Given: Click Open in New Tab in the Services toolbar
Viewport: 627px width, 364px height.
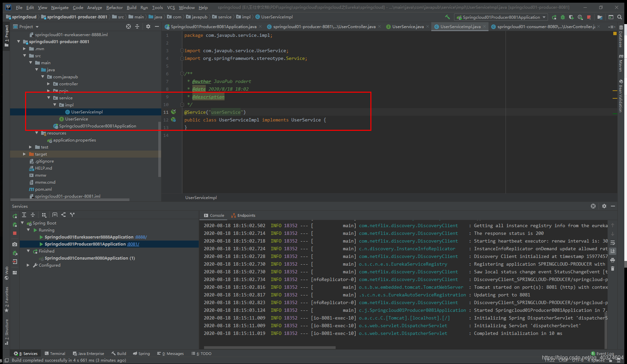Looking at the screenshot, I should coord(55,215).
